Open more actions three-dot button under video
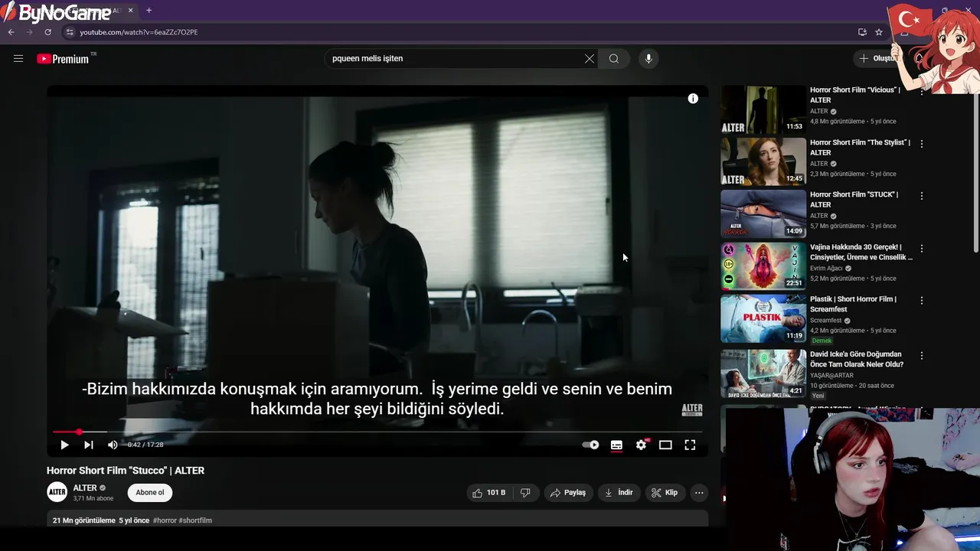Viewport: 980px width, 551px height. 699,493
